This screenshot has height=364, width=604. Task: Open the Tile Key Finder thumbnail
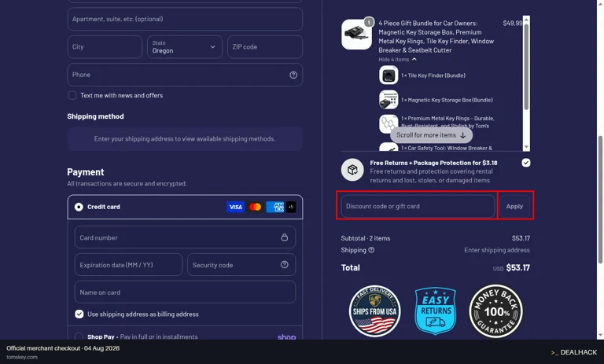389,75
